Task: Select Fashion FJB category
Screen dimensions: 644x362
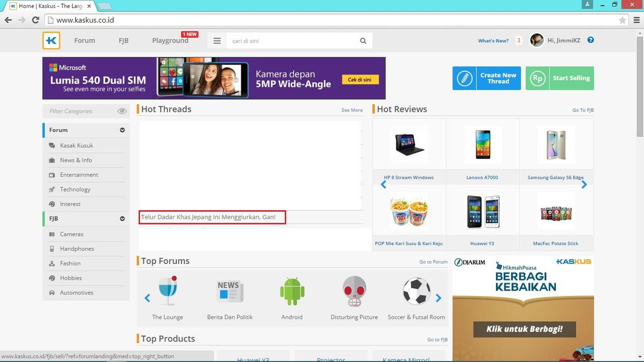Action: 70,263
